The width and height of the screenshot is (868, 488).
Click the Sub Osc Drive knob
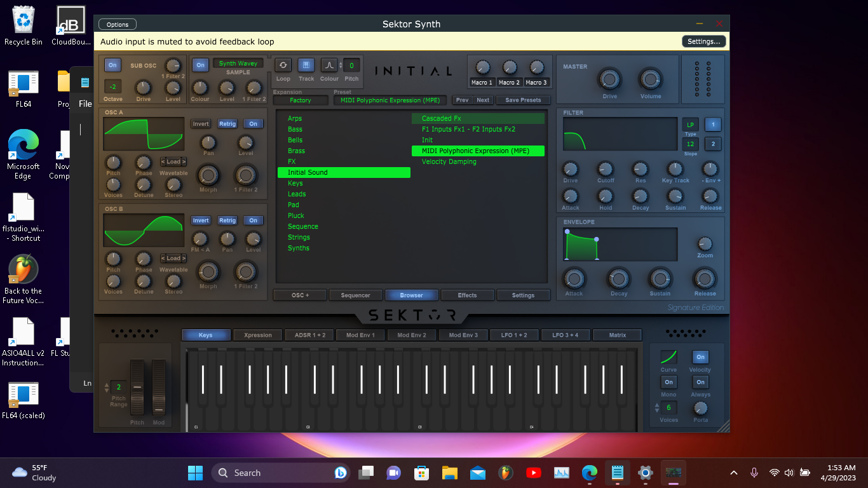pos(144,88)
